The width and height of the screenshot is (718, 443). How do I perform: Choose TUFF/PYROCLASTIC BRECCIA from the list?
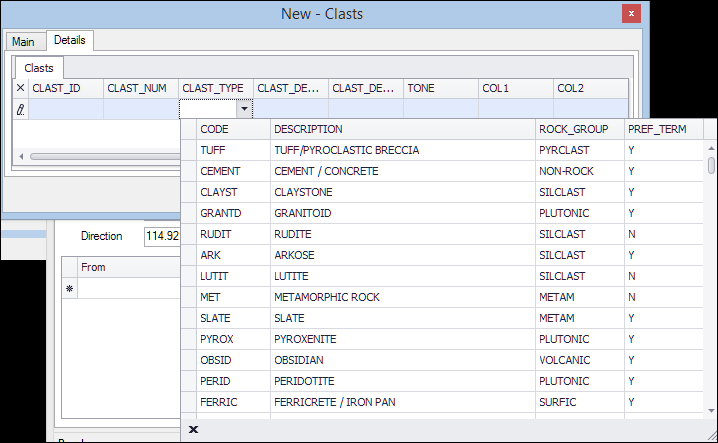[x=345, y=150]
